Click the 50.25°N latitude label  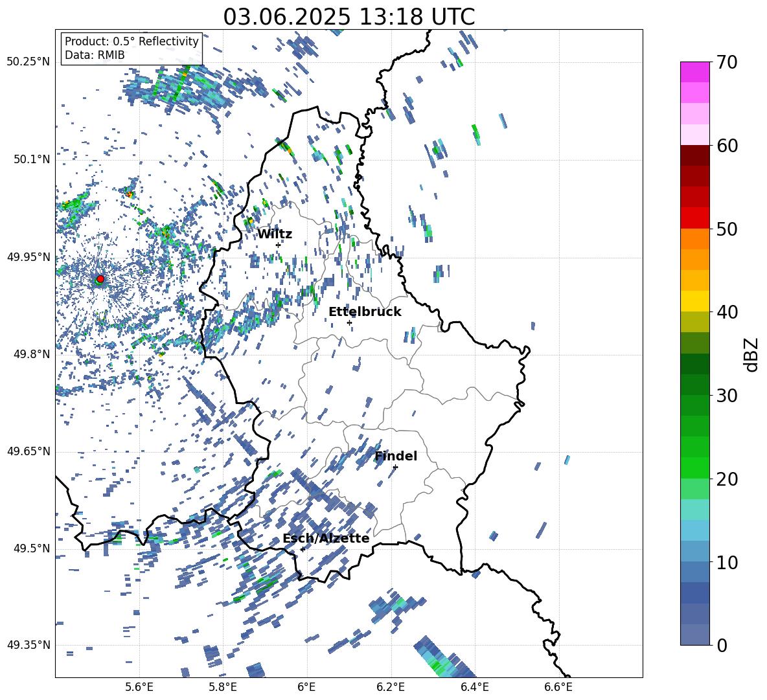(29, 62)
